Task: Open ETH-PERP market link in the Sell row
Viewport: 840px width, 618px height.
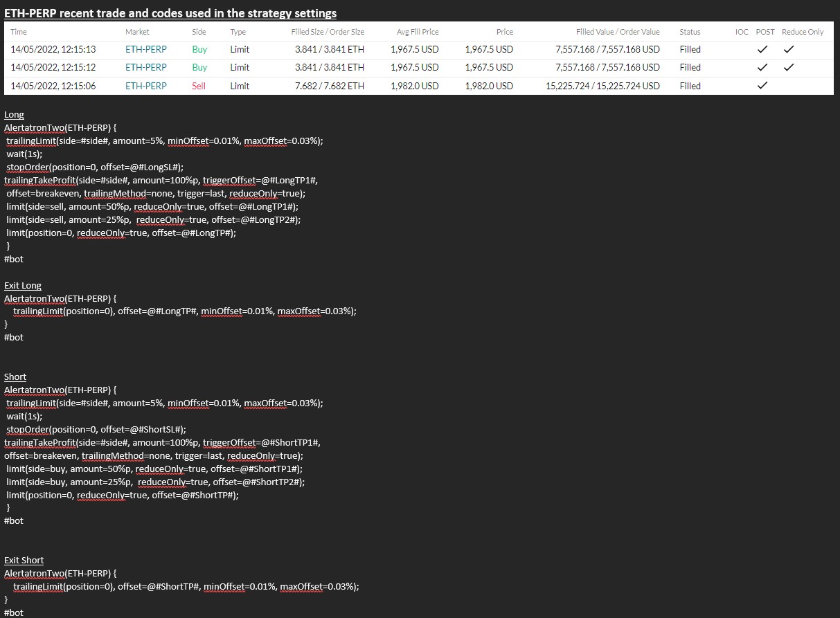Action: pyautogui.click(x=146, y=86)
